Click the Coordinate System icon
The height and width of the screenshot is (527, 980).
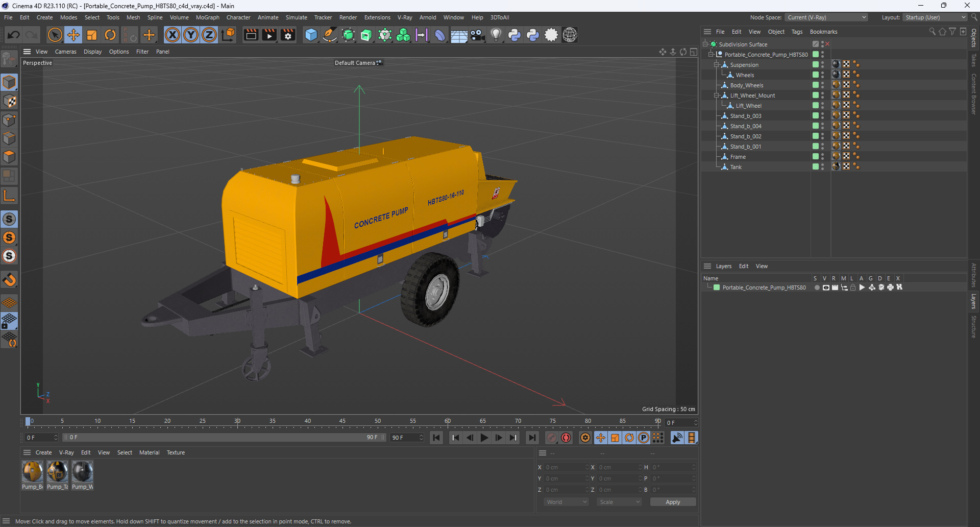coord(229,35)
